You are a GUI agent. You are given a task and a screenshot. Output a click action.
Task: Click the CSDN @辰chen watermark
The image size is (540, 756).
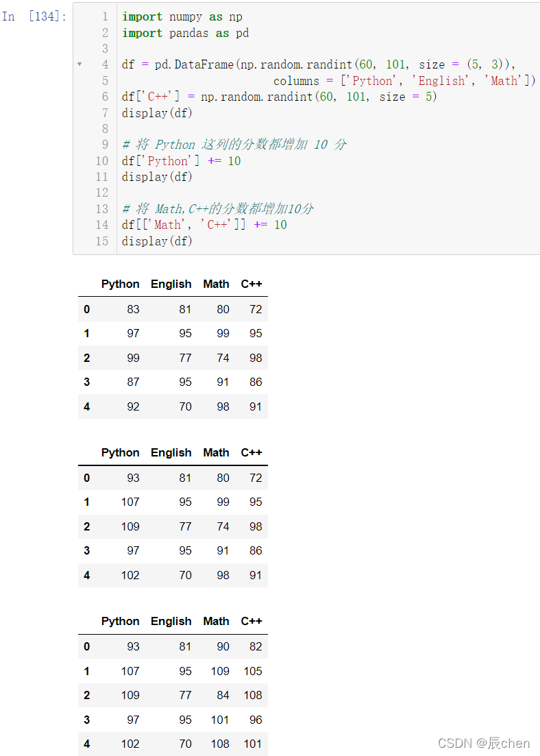[x=484, y=743]
